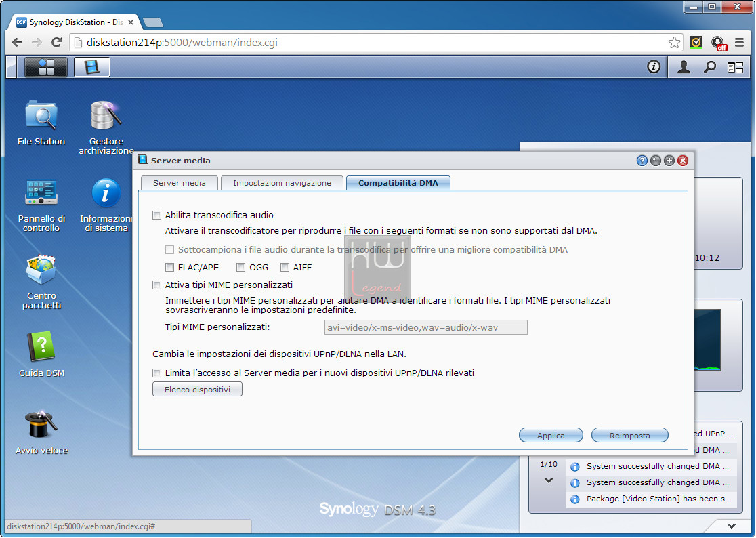Bookmark page with star icon
Viewport: 756px width, 538px height.
(674, 43)
